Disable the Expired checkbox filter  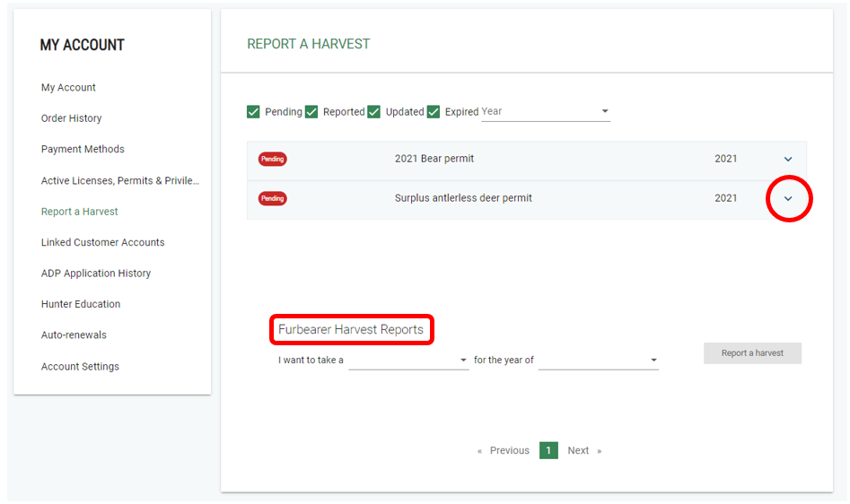point(434,112)
